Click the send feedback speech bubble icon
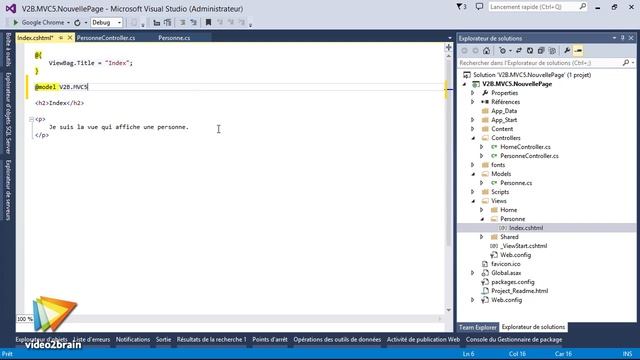 (479, 7)
